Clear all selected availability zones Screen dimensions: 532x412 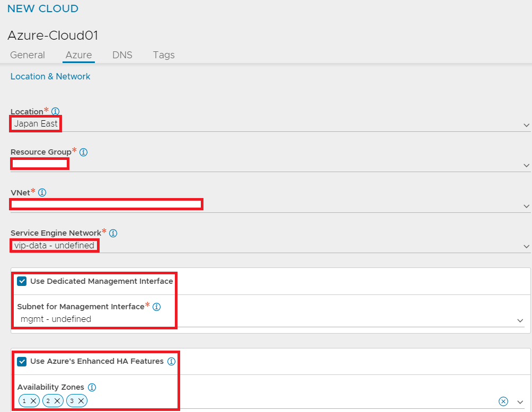pyautogui.click(x=503, y=401)
